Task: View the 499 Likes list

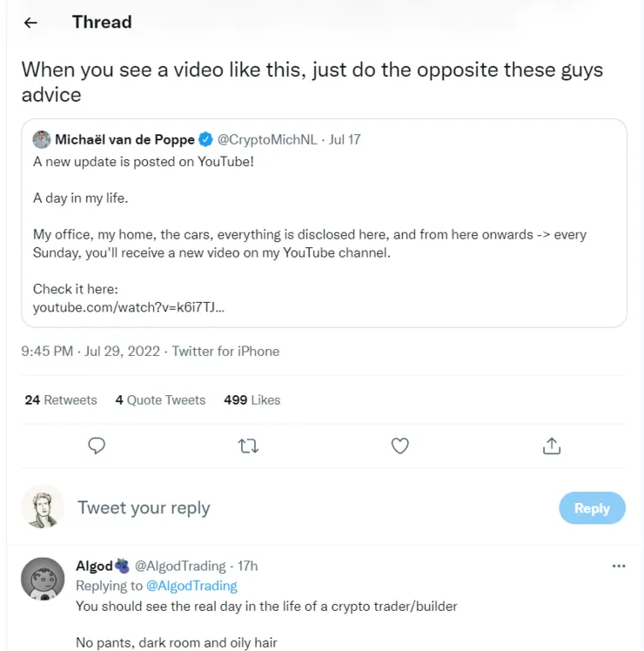Action: pos(252,399)
